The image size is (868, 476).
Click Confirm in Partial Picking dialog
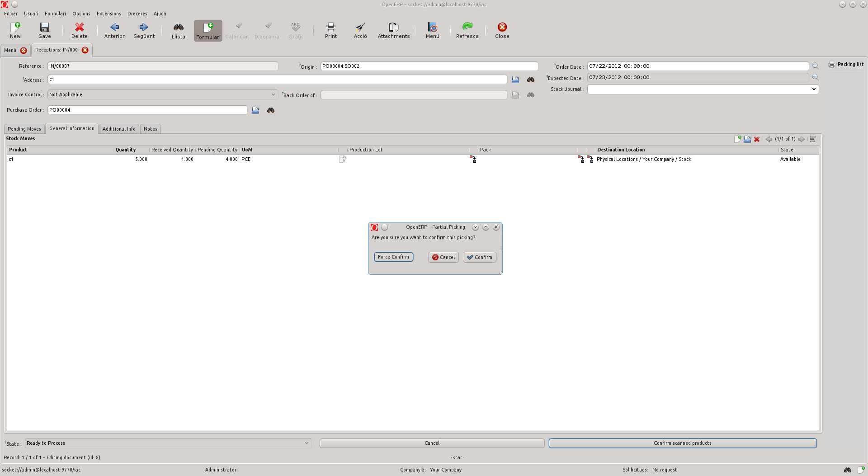coord(480,257)
